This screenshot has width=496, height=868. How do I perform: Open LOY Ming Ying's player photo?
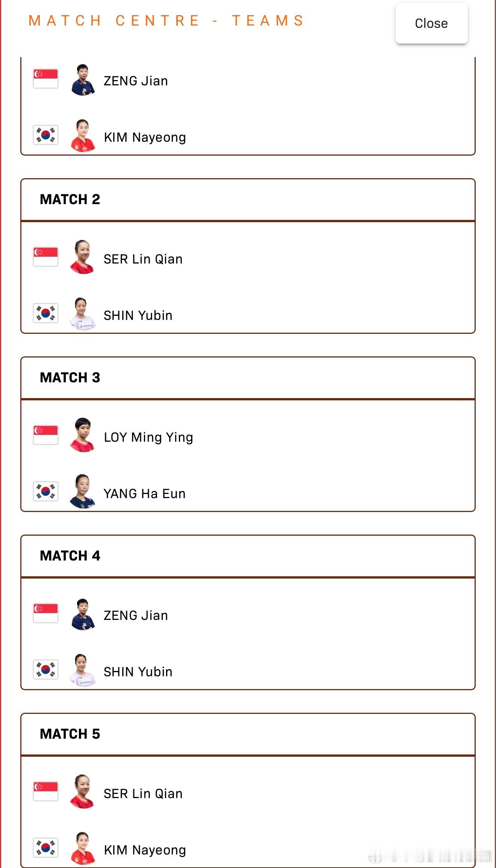click(82, 435)
